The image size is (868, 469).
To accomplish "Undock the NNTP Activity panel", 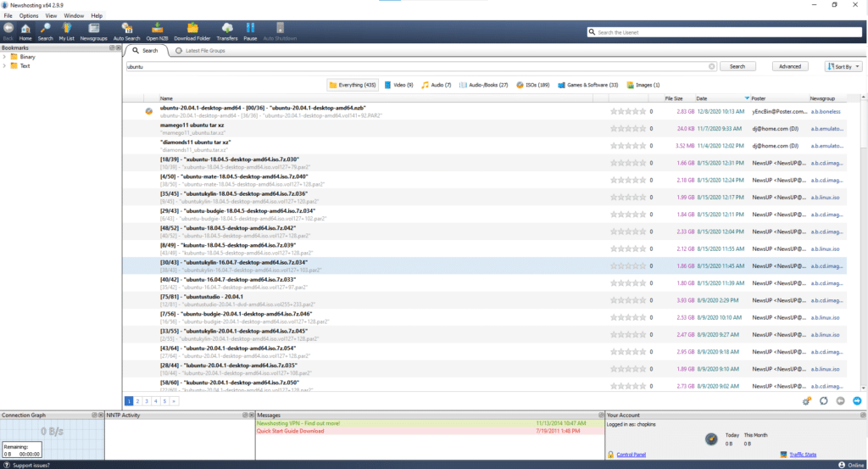I will tap(245, 415).
